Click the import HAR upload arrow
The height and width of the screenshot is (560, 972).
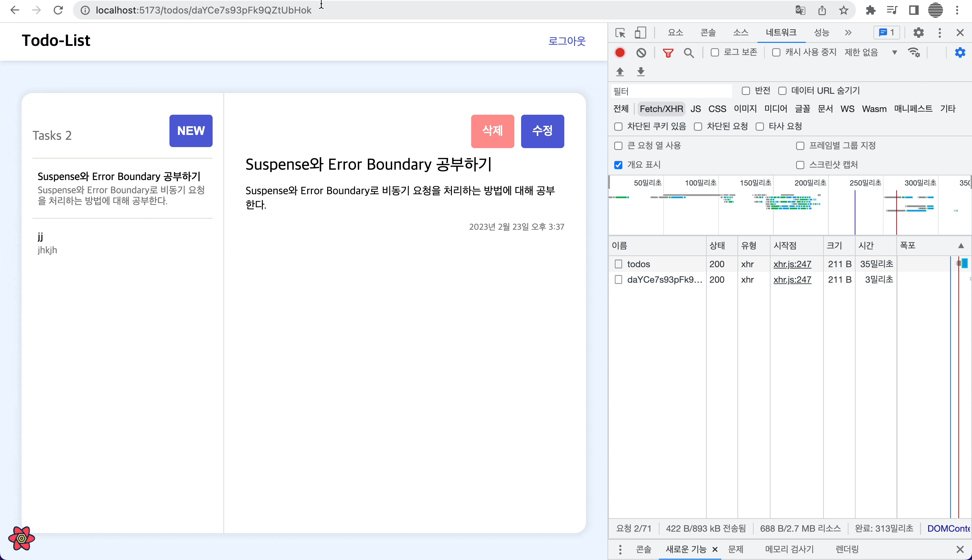pyautogui.click(x=620, y=72)
